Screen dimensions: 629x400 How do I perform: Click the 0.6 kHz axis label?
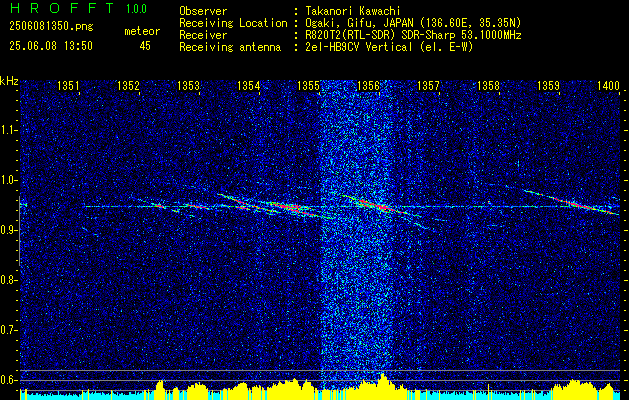[x=8, y=380]
